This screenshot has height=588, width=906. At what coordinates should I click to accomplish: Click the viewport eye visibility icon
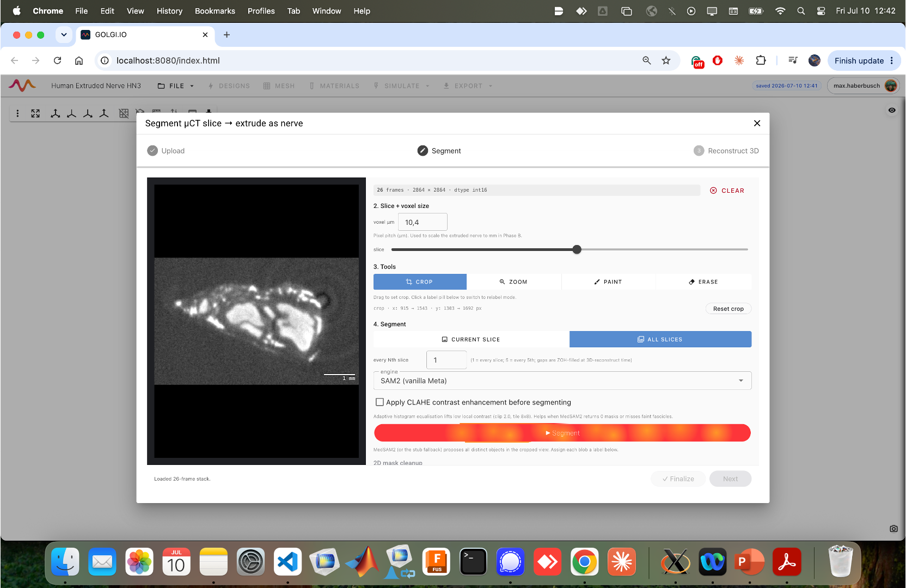(892, 110)
